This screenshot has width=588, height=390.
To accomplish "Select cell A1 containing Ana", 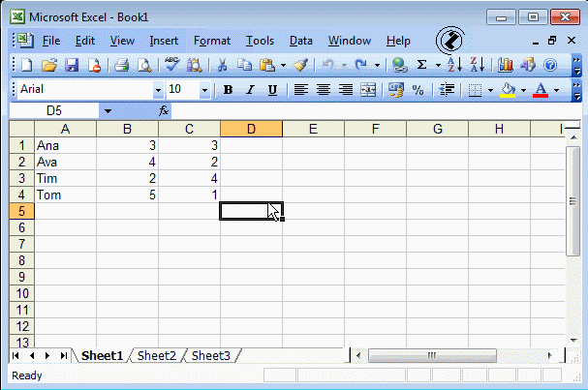I will (65, 145).
